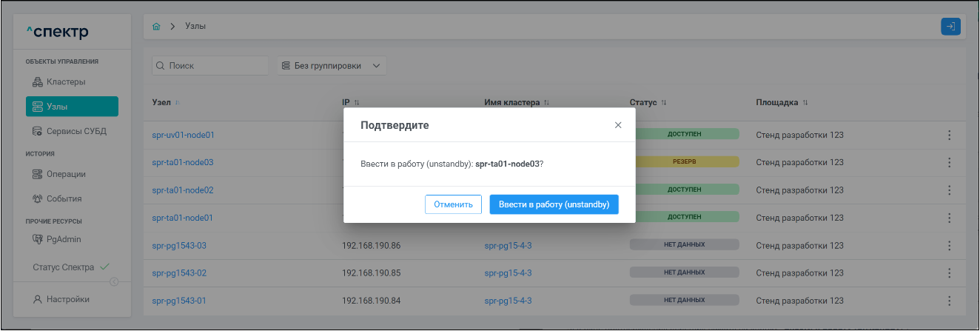Close the Подтвердите dialog with X

[x=618, y=125]
